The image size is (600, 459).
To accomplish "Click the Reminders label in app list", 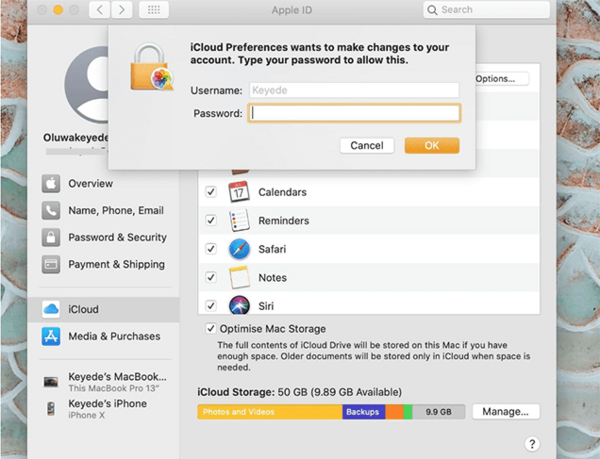I will coord(284,221).
